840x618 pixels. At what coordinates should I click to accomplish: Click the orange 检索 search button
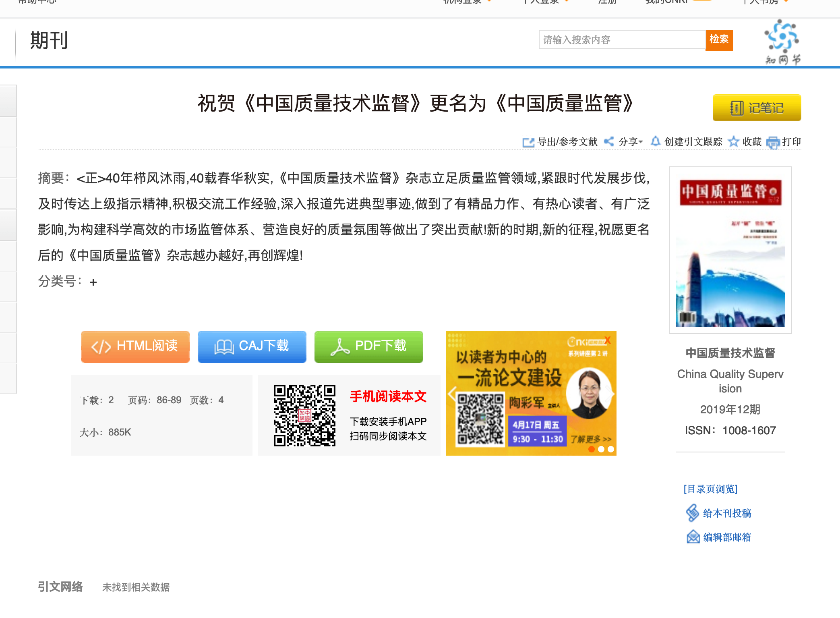[719, 40]
